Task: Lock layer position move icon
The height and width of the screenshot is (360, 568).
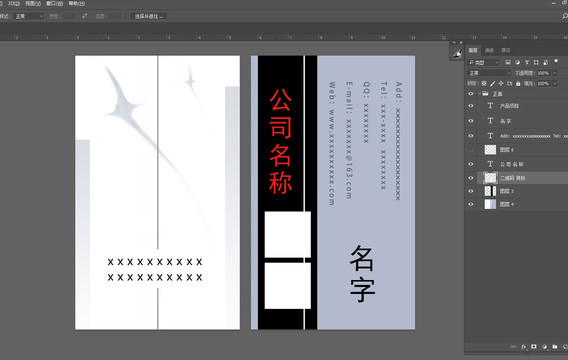Action: (x=501, y=83)
